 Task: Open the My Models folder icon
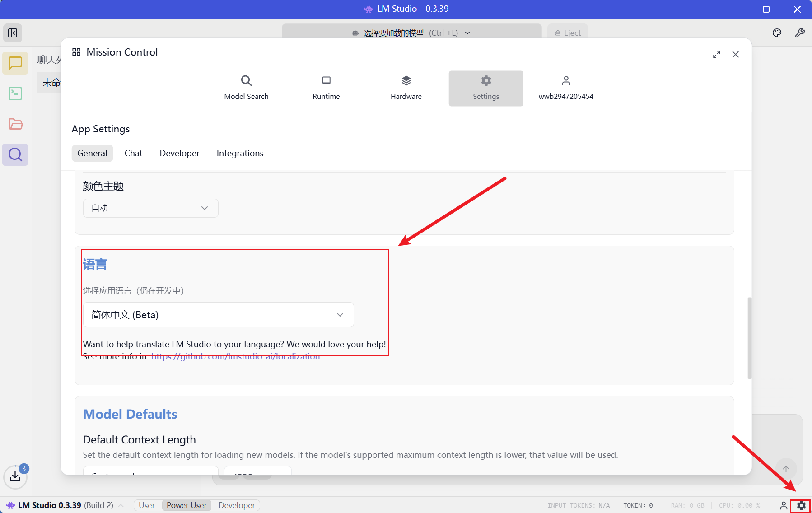click(15, 124)
